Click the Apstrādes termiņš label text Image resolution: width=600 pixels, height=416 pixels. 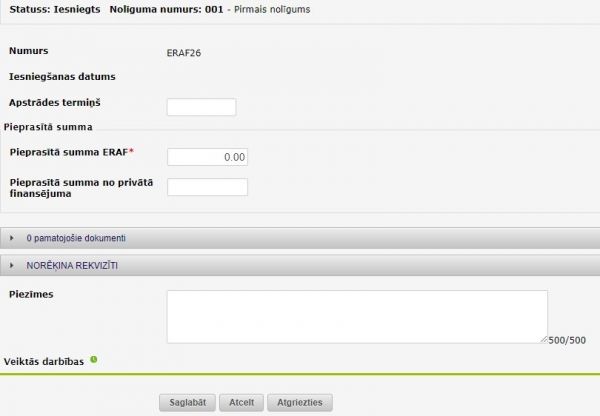55,102
